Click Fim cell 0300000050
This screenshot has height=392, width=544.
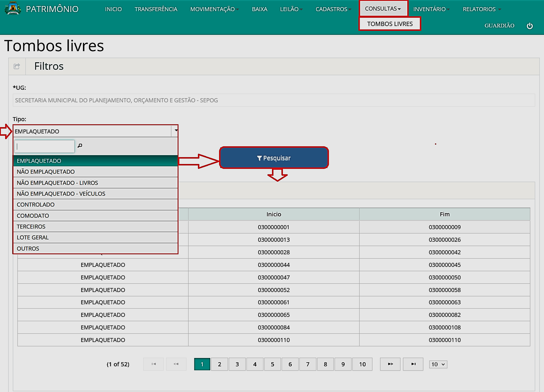[445, 277]
